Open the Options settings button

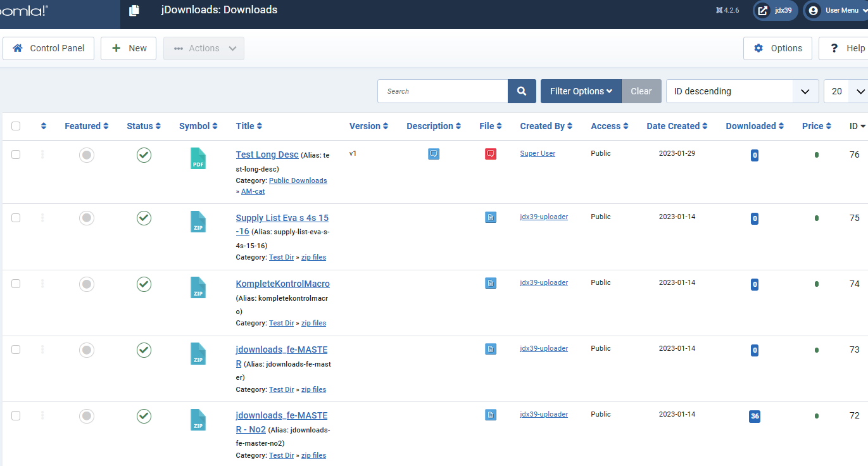pyautogui.click(x=777, y=48)
